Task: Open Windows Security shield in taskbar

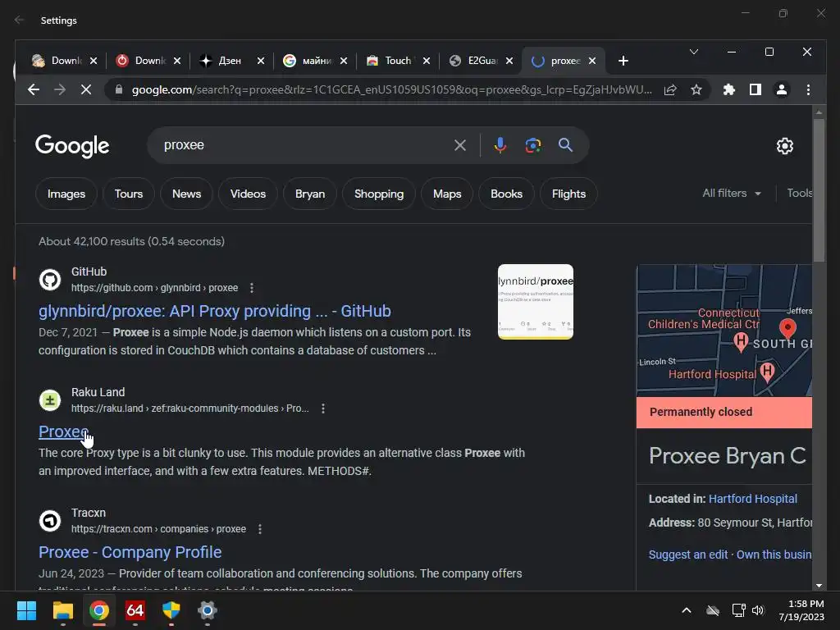Action: pyautogui.click(x=171, y=610)
